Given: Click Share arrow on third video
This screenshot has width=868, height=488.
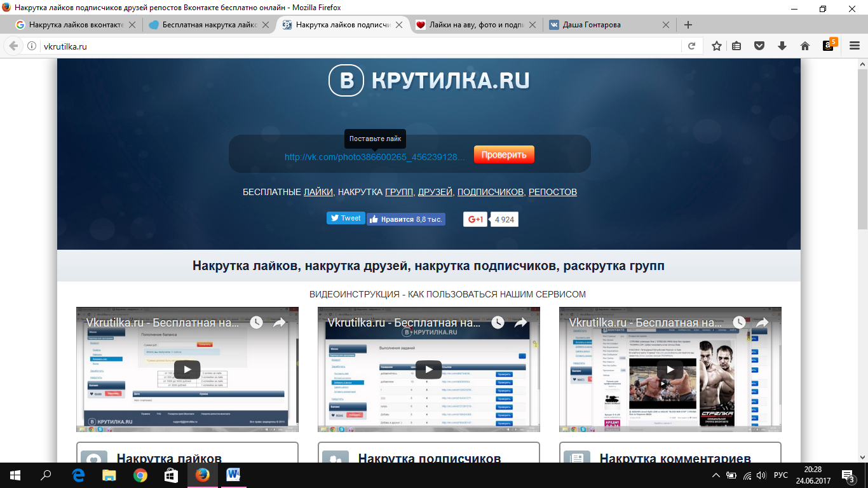Looking at the screenshot, I should coord(763,323).
